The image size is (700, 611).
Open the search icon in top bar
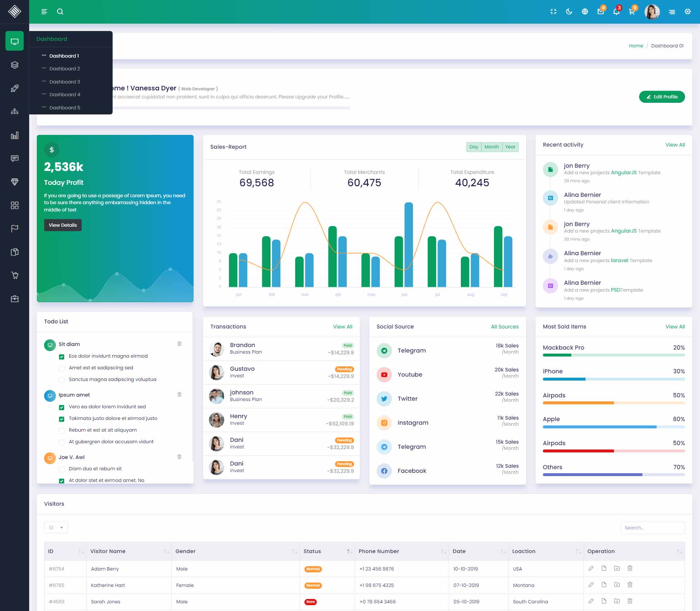pyautogui.click(x=60, y=12)
